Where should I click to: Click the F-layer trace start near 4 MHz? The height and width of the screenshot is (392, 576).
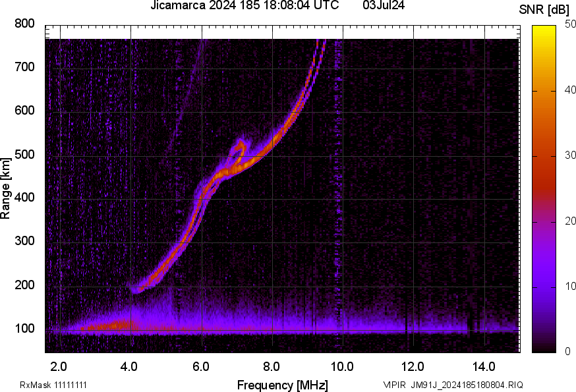(136, 290)
